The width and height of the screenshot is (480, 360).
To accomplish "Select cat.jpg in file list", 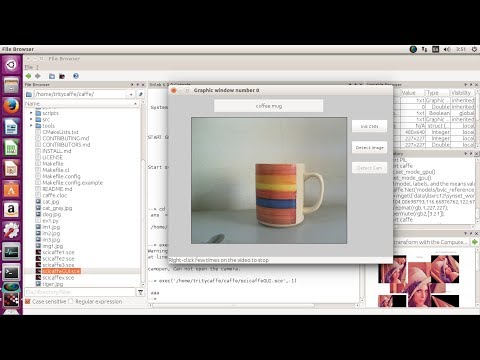I will pos(51,202).
